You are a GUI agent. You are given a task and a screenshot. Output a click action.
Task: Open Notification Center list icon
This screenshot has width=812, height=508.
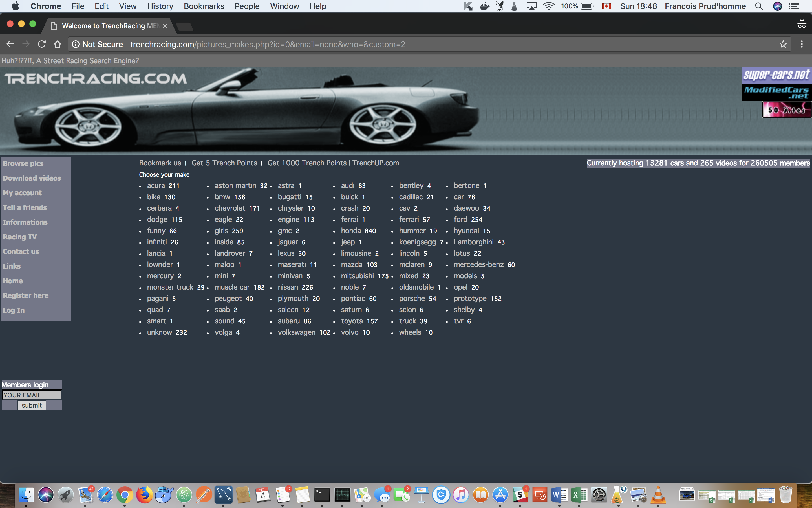click(794, 6)
